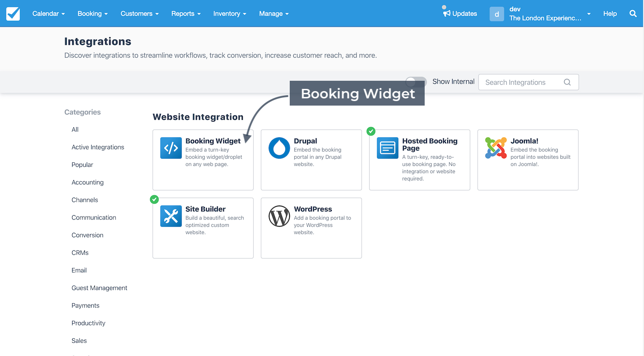The width and height of the screenshot is (644, 356).
Task: Select the Payments category
Action: point(85,305)
